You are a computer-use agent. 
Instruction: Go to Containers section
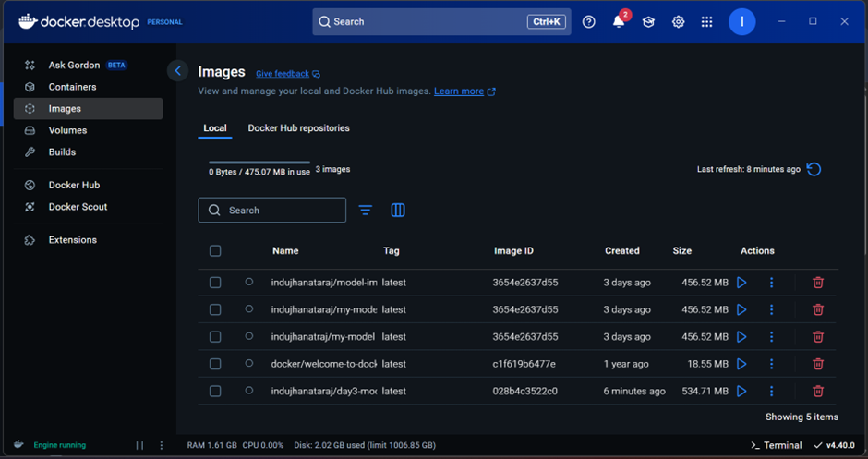(x=88, y=87)
